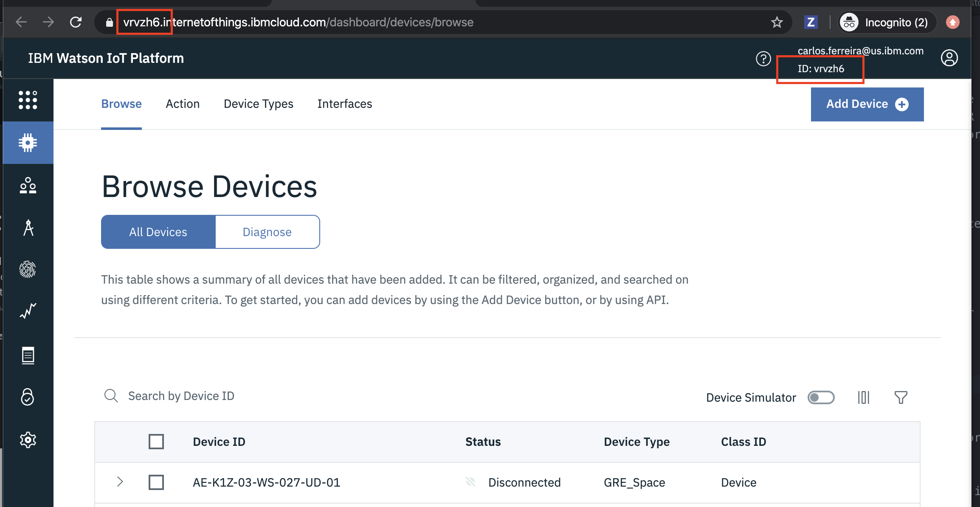This screenshot has width=980, height=507.
Task: Click the carlos.ferreira@us.ibm.com account text
Action: (861, 51)
